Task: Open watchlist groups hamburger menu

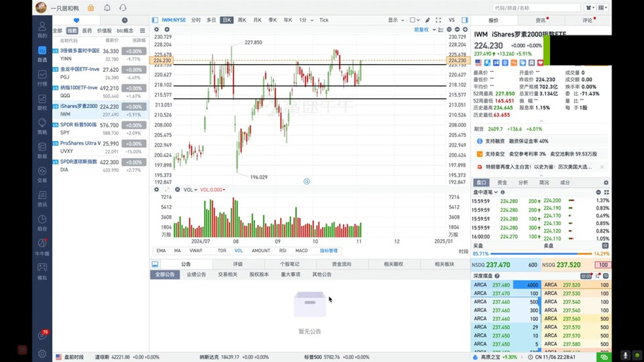Action: point(142,31)
